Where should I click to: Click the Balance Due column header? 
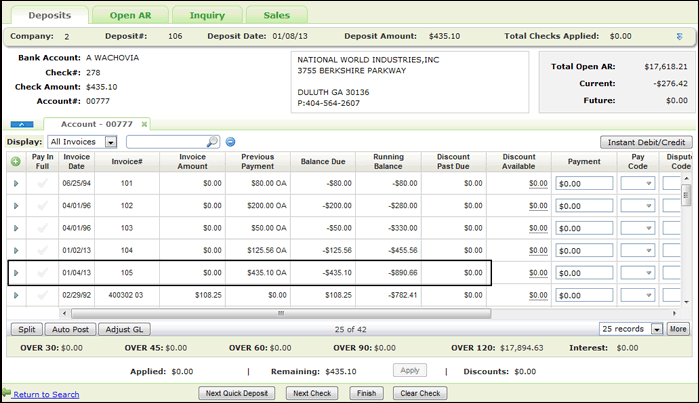323,161
